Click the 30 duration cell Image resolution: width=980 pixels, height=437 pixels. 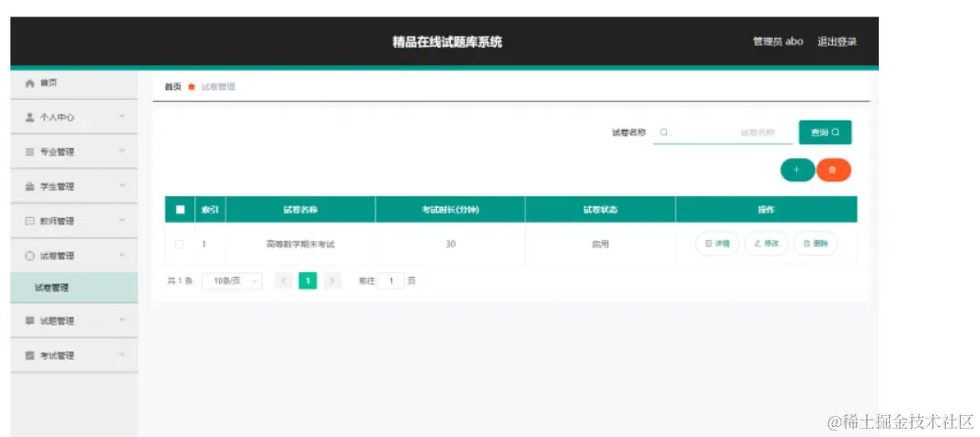coord(451,245)
